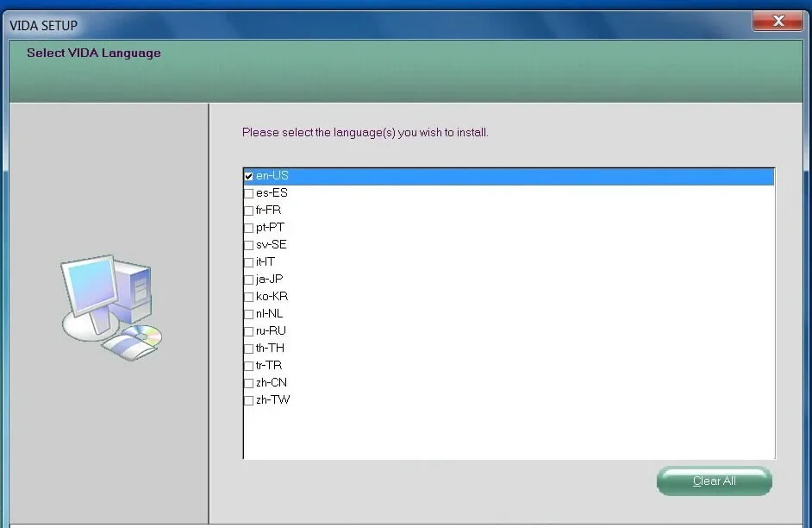Enable the fr-FR language checkbox
This screenshot has height=528, width=812.
point(248,211)
